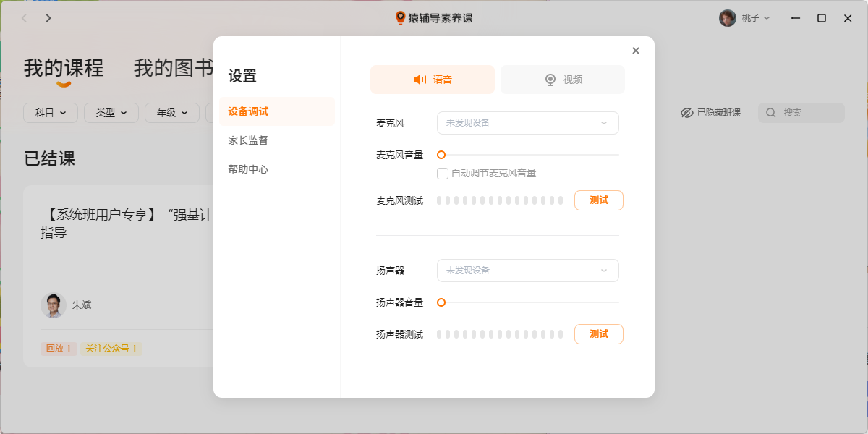Open the 麦克风 device dropdown
868x434 pixels.
[527, 123]
